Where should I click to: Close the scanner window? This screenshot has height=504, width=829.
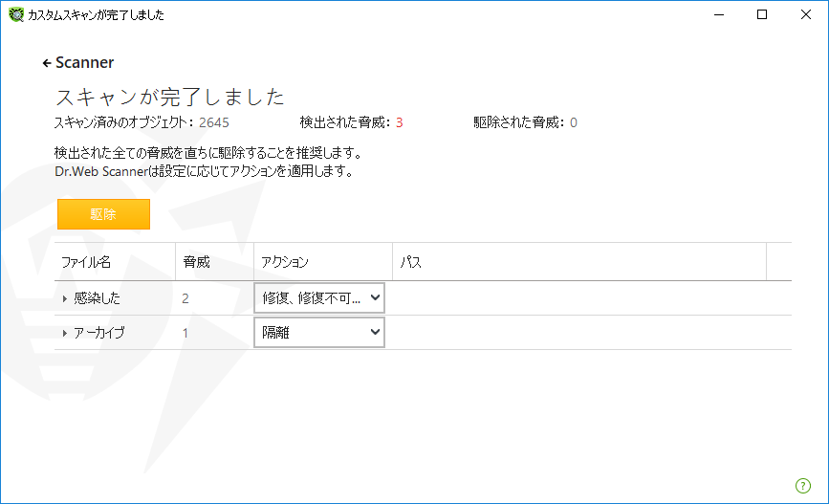pyautogui.click(x=806, y=14)
